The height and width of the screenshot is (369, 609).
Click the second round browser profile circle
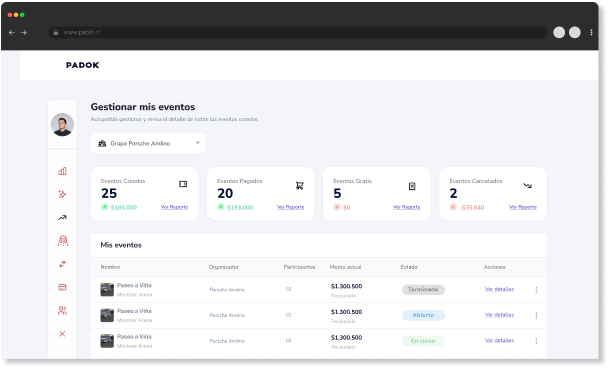click(x=575, y=33)
